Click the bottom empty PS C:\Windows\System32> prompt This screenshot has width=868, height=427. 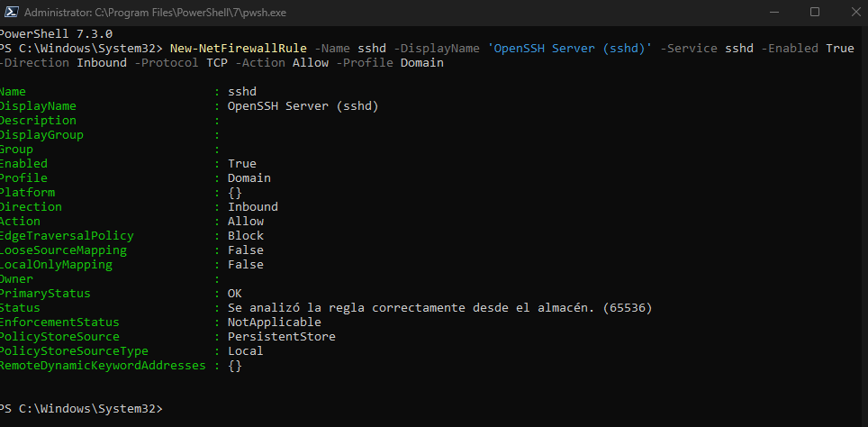pos(81,409)
